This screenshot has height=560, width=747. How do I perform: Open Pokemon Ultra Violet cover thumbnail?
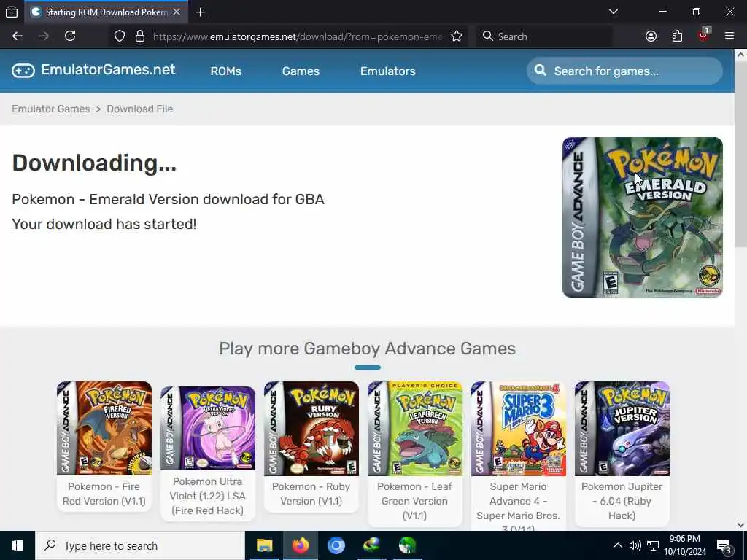point(208,428)
